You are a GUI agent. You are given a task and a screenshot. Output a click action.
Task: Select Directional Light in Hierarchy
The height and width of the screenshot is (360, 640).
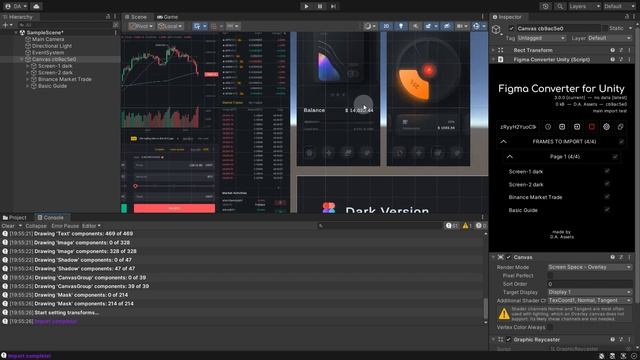point(51,46)
